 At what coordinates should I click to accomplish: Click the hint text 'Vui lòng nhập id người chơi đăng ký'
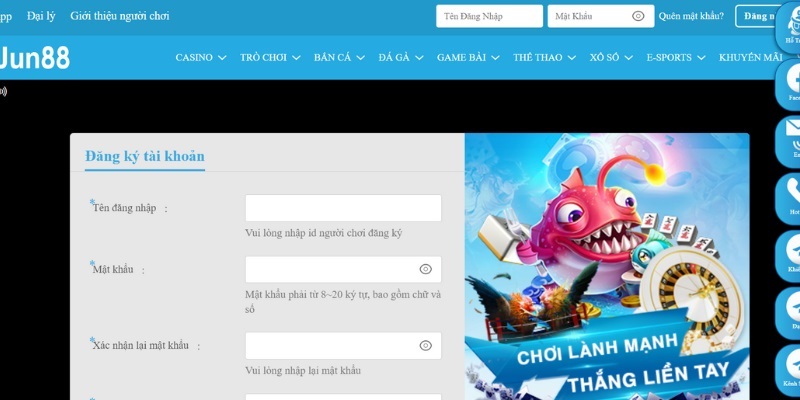[x=323, y=233]
